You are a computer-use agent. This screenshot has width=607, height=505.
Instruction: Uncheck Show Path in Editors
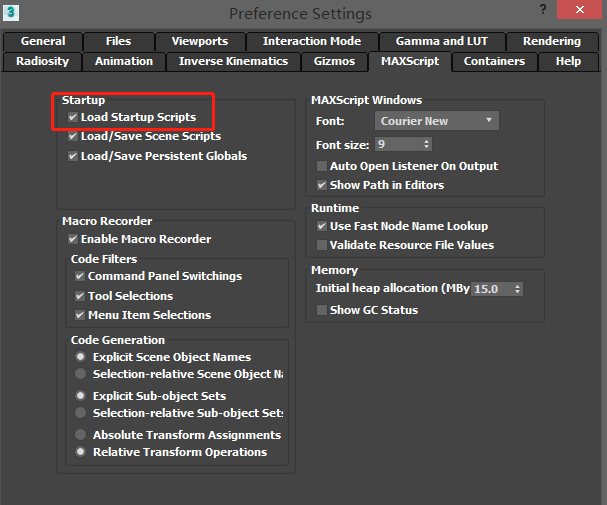click(x=322, y=185)
